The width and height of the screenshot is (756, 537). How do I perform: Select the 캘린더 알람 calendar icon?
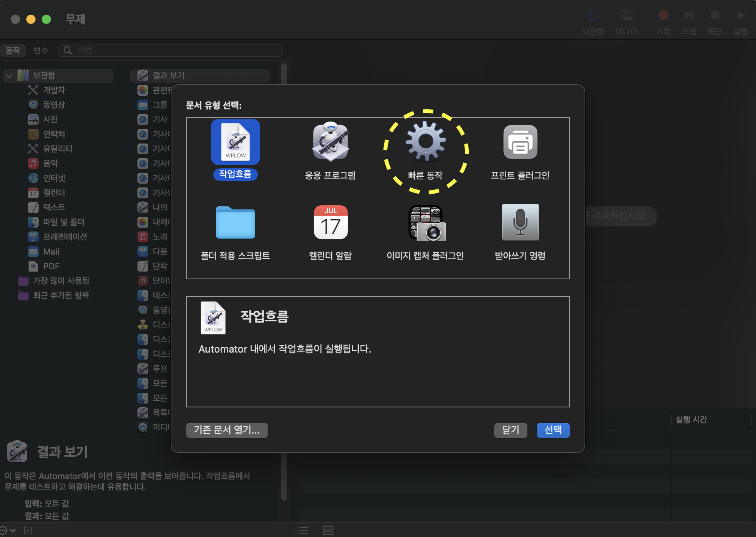point(331,223)
